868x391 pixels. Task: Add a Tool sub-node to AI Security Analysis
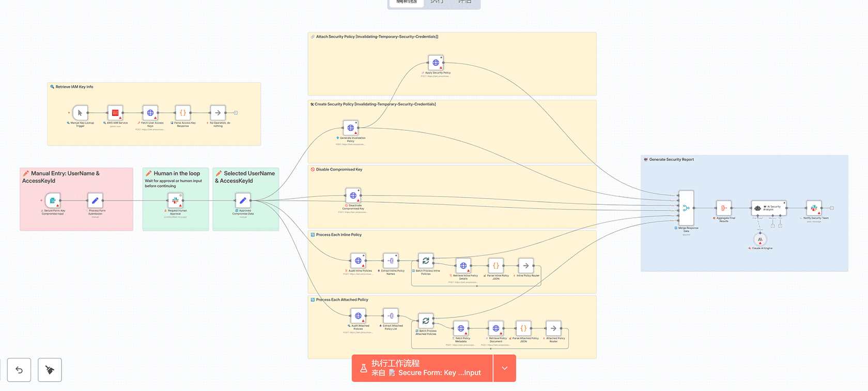point(780,225)
